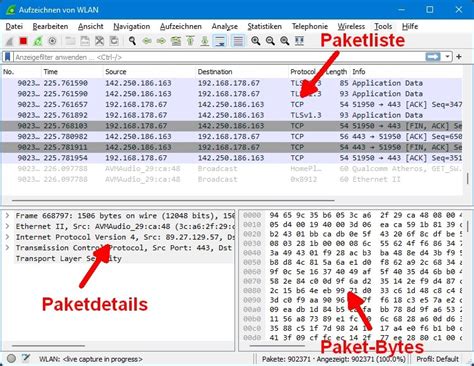Reset text zoom to normal size
The image size is (474, 366).
(x=285, y=41)
